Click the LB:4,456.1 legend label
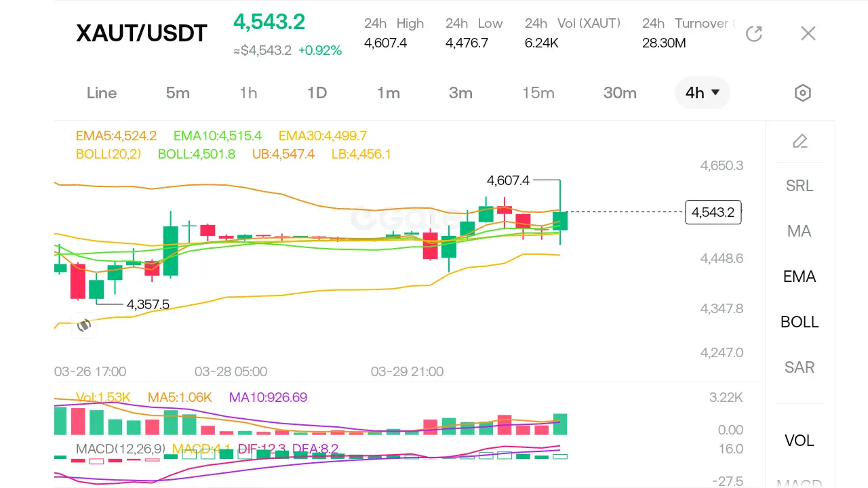The image size is (868, 488). click(x=361, y=155)
